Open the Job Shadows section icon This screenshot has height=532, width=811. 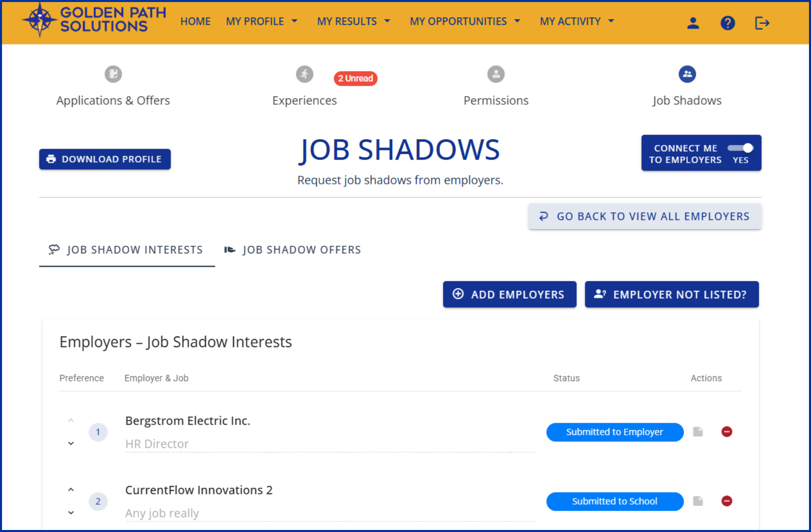687,74
